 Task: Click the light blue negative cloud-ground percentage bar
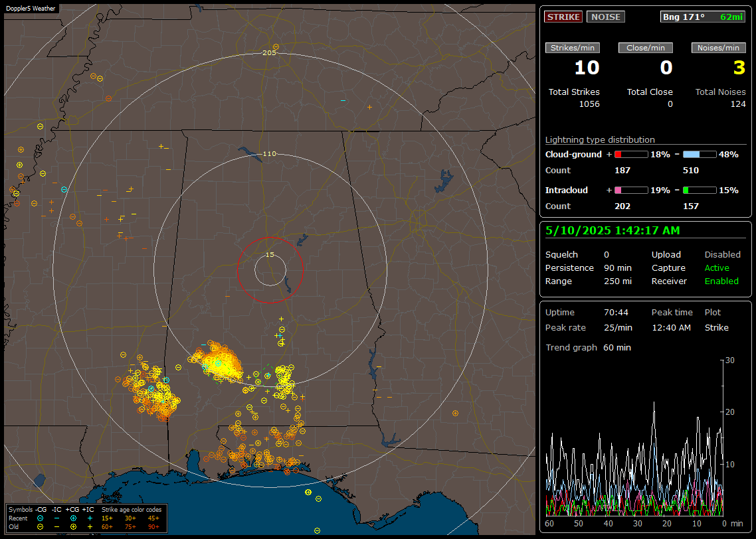699,155
